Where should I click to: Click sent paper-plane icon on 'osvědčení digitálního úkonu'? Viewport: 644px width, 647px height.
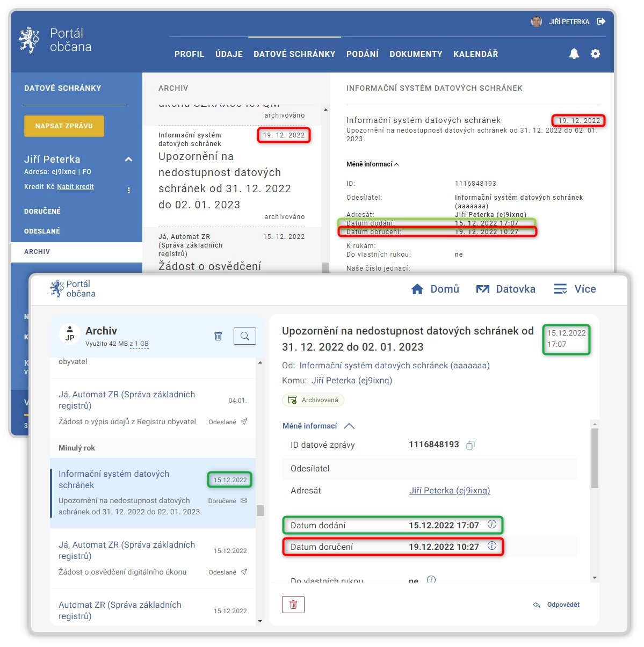coord(244,572)
